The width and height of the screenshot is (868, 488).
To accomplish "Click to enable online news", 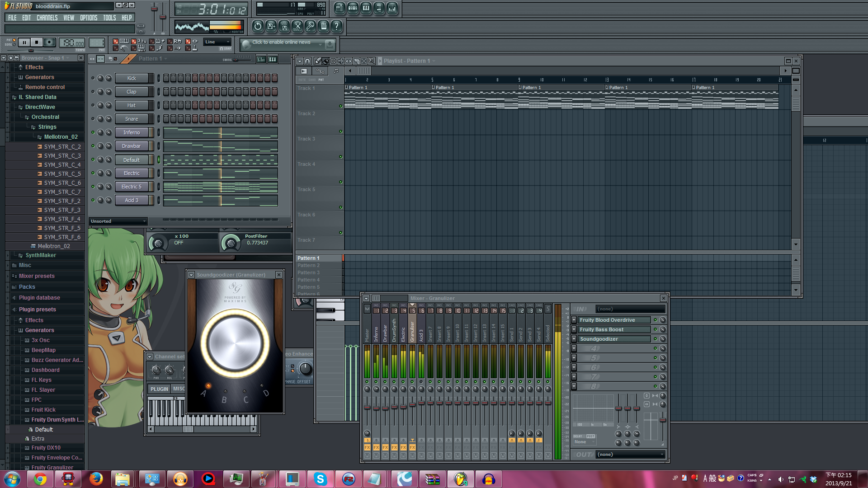I will click(281, 42).
